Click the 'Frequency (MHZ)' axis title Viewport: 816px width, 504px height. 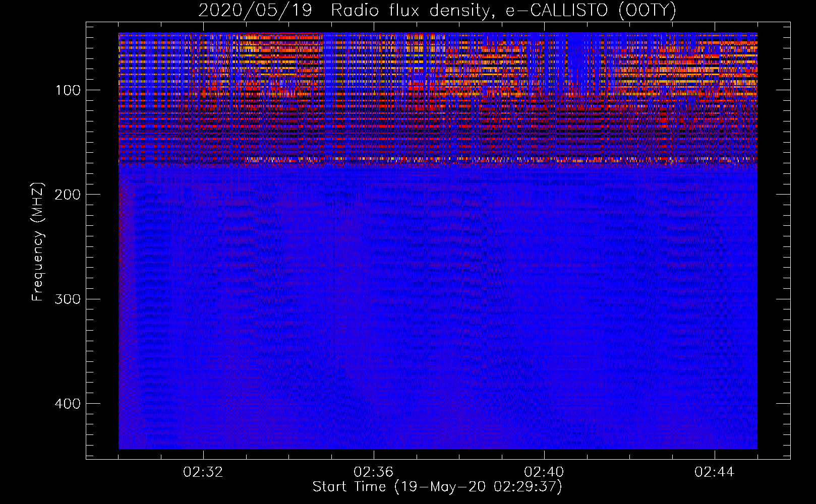pos(38,241)
